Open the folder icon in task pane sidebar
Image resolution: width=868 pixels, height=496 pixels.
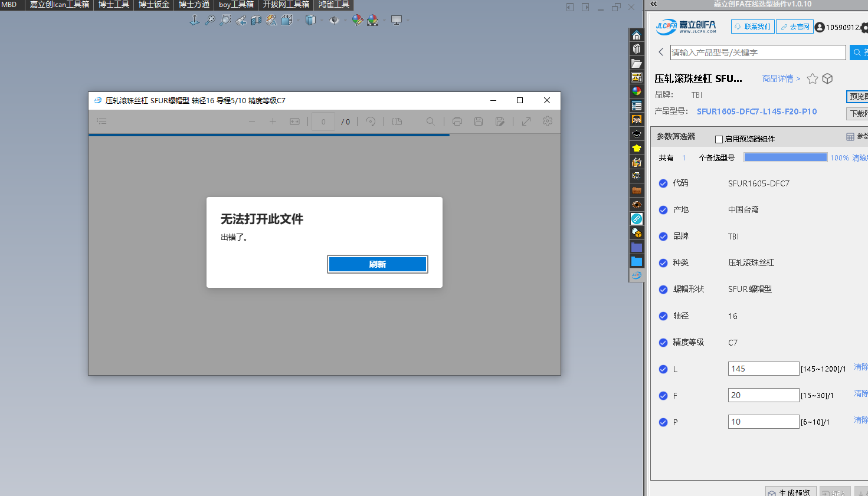(x=636, y=63)
